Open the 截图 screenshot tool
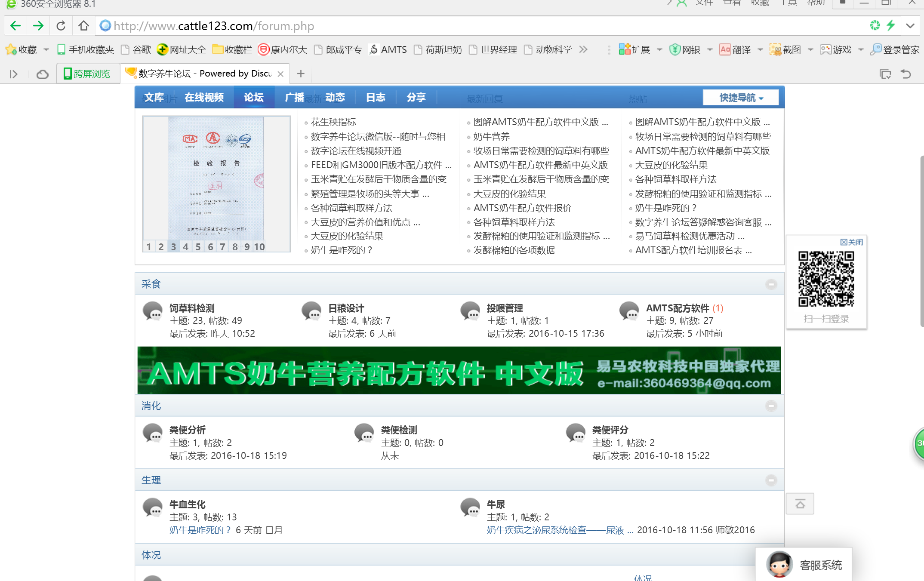924x581 pixels. (785, 49)
